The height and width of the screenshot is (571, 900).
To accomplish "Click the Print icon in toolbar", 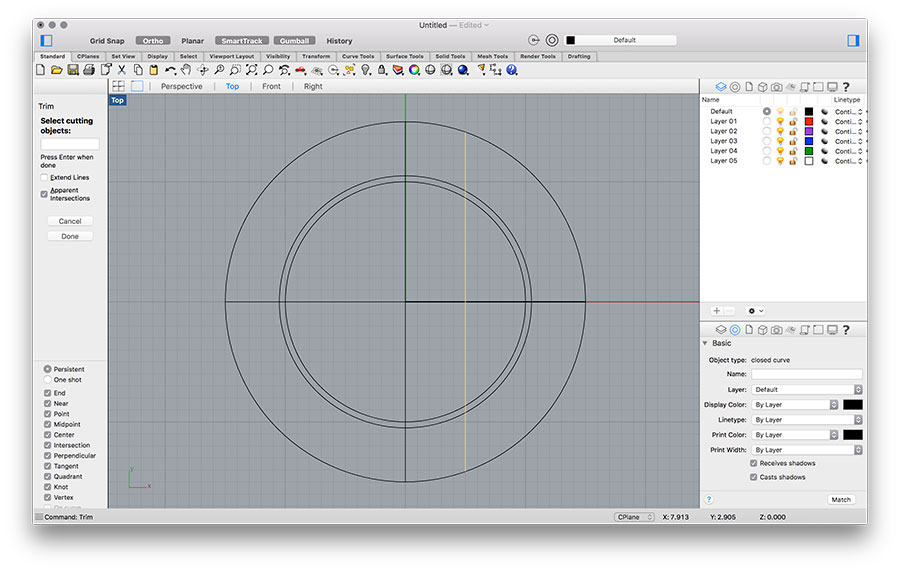I will (x=89, y=70).
